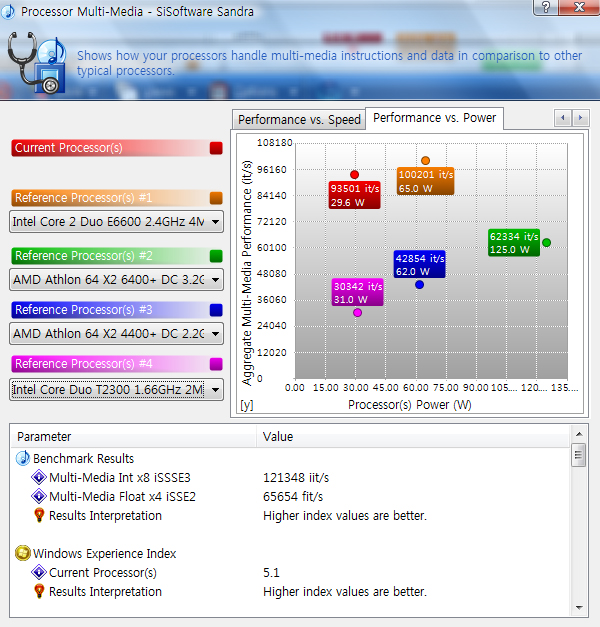
Task: Click the magenta Reference Processor #4 swatch
Action: point(216,364)
